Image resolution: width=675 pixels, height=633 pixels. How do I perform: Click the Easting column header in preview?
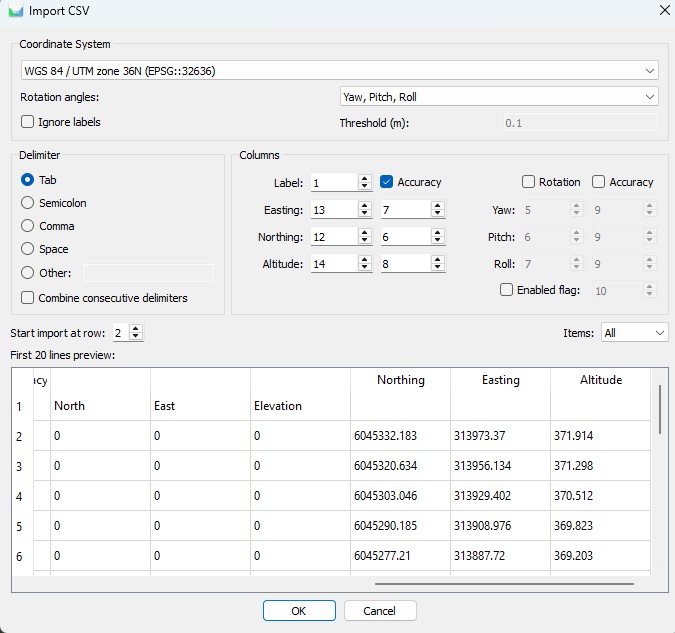501,380
